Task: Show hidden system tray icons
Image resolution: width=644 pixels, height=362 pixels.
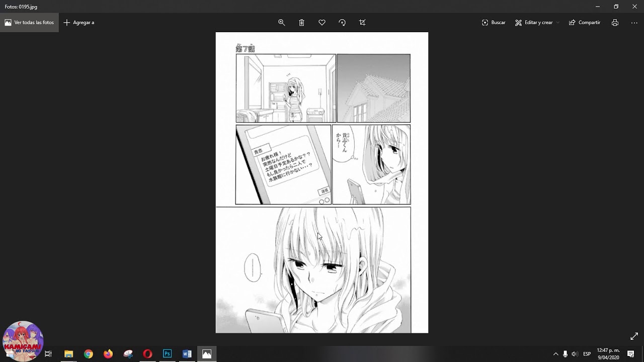Action: 555,354
